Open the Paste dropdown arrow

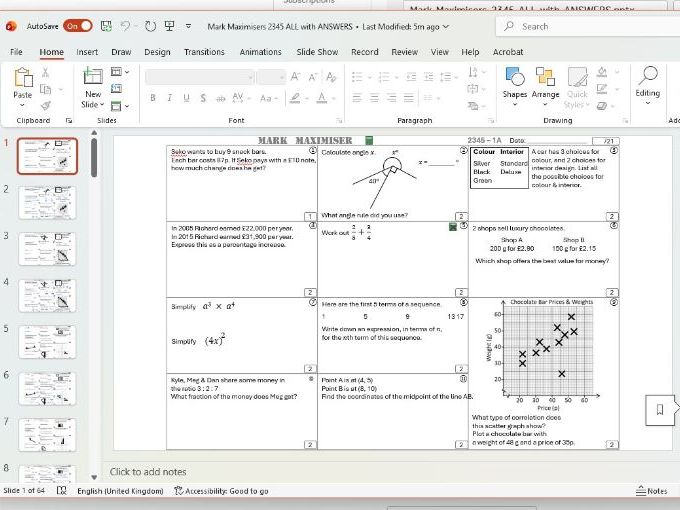(22, 106)
